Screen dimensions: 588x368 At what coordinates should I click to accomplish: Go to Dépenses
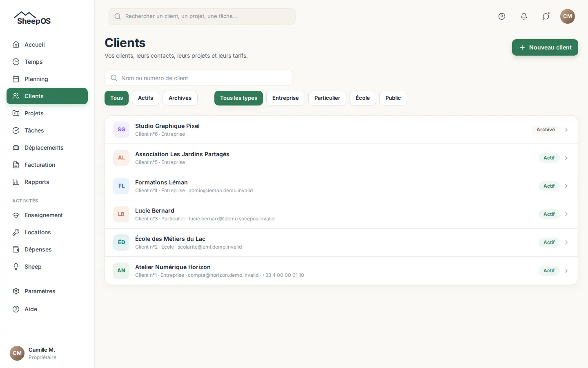pos(47,249)
